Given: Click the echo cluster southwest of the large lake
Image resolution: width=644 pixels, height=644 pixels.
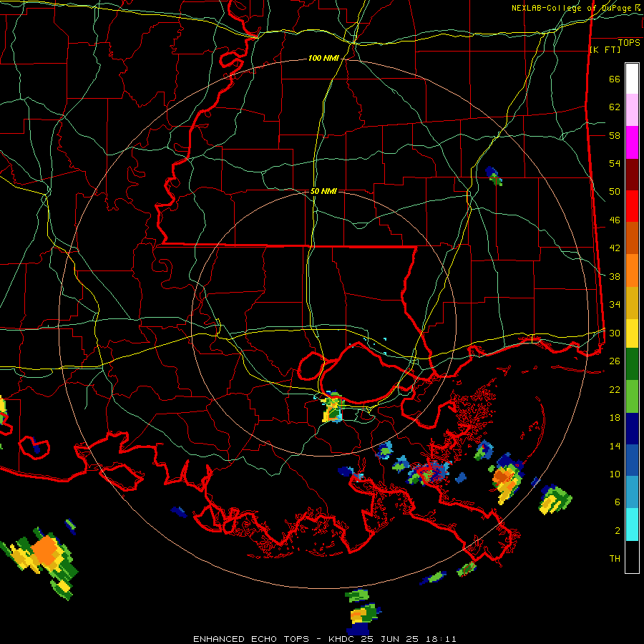Looking at the screenshot, I should (x=333, y=407).
